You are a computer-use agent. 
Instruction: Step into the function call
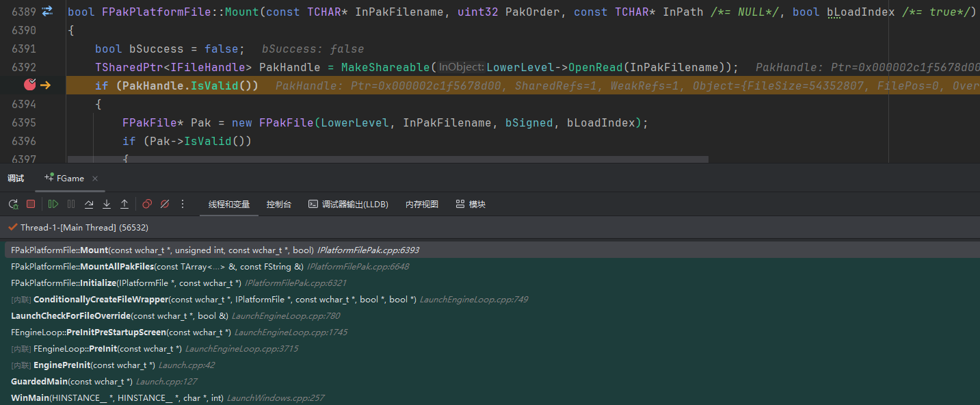coord(107,204)
